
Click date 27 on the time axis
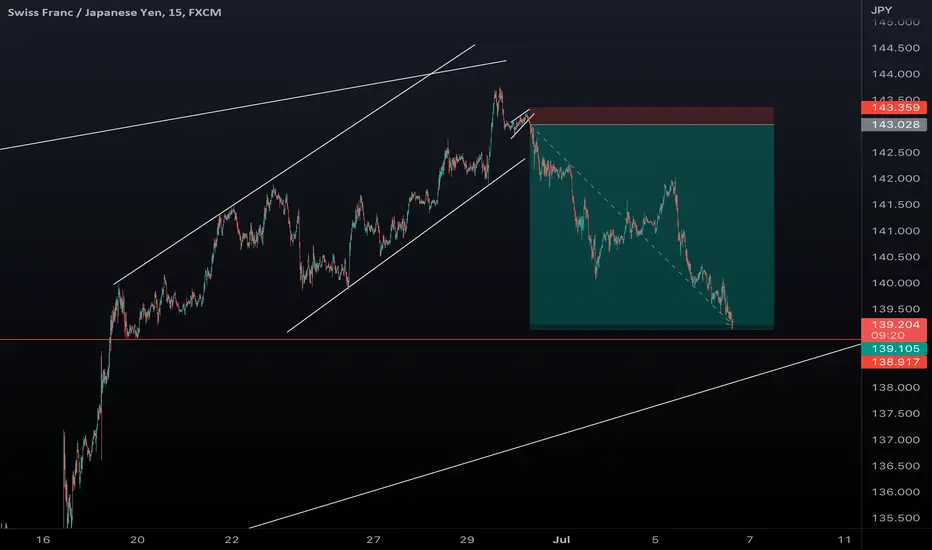click(x=373, y=539)
